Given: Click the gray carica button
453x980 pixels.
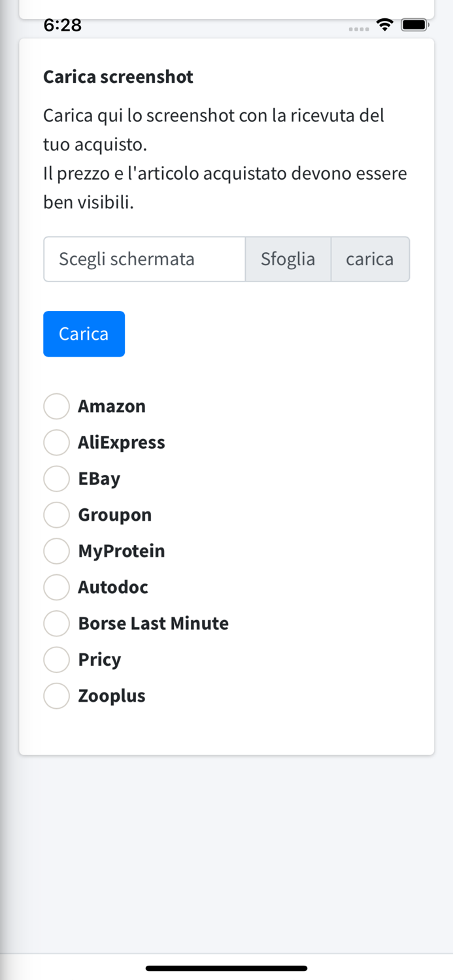Looking at the screenshot, I should pyautogui.click(x=370, y=259).
